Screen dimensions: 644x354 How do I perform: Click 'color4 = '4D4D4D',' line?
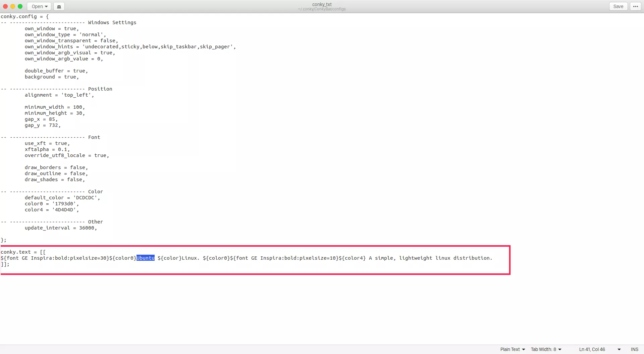pos(52,210)
